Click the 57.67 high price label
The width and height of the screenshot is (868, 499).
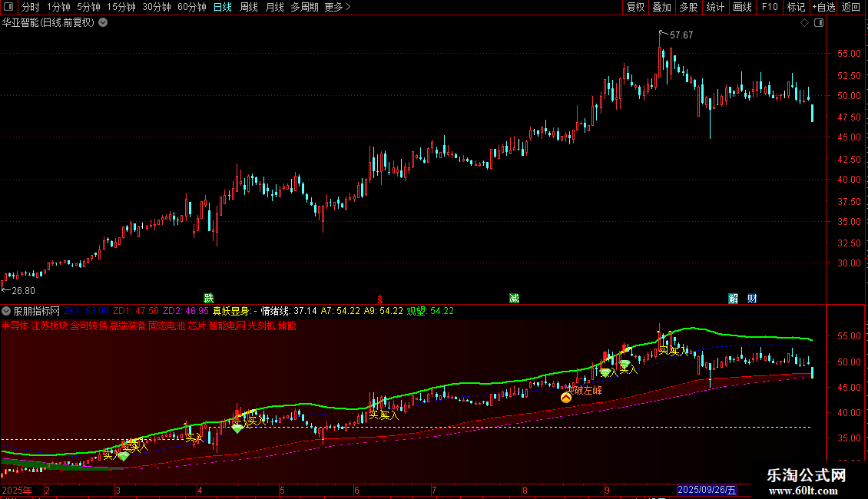click(681, 35)
